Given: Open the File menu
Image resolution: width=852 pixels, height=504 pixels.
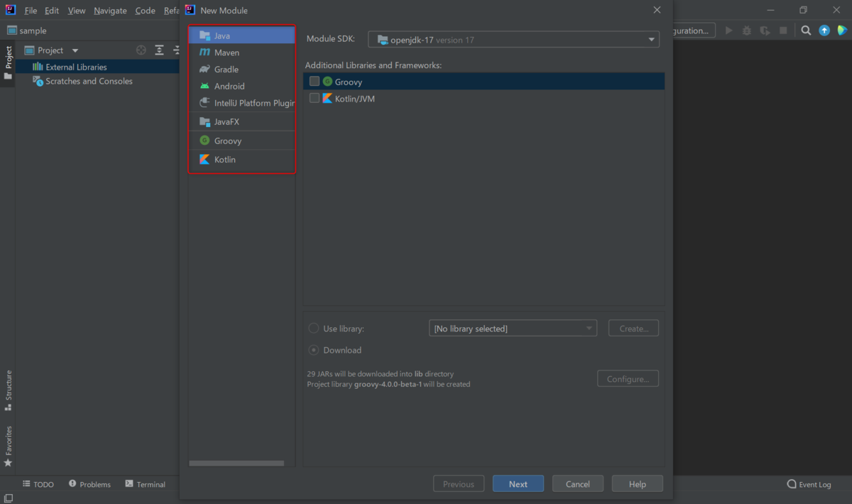Looking at the screenshot, I should tap(31, 11).
